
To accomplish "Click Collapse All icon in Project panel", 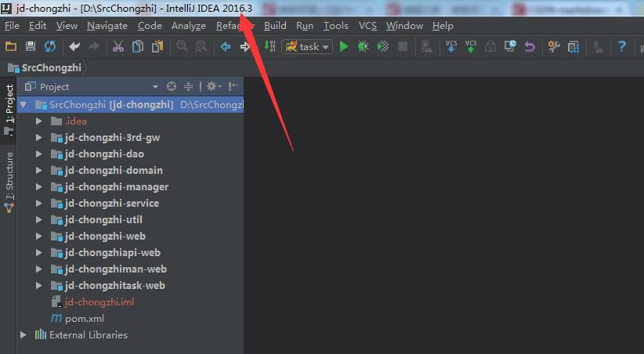I will point(188,86).
